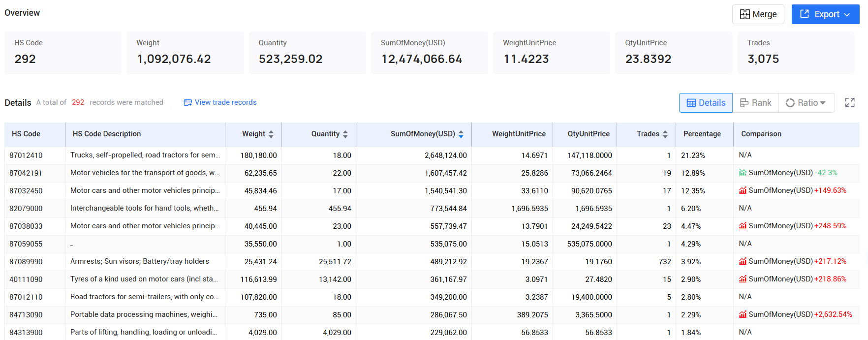Image resolution: width=868 pixels, height=340 pixels.
Task: Click HS code 40111090
Action: (x=26, y=279)
